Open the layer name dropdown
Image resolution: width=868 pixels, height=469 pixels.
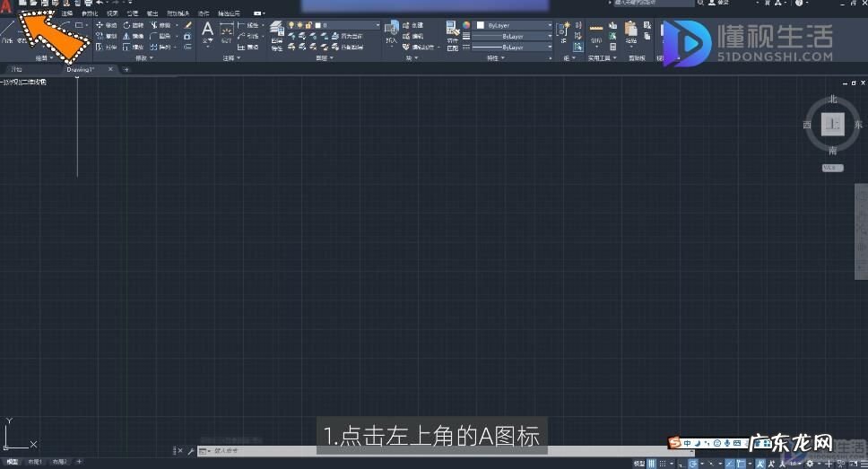click(x=378, y=25)
